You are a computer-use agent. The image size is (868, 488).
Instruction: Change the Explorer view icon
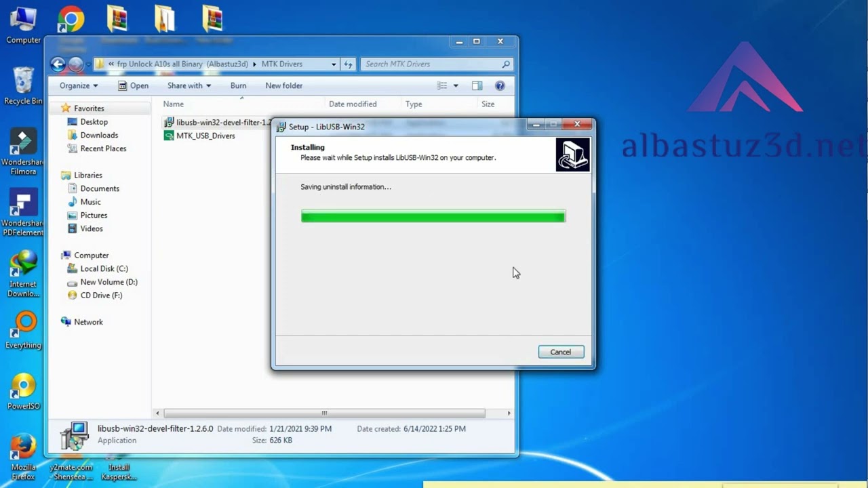[442, 86]
